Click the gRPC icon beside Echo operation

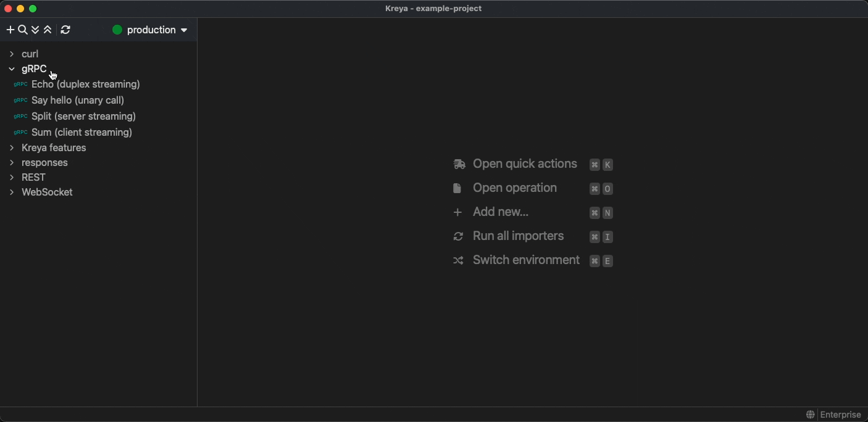click(20, 85)
